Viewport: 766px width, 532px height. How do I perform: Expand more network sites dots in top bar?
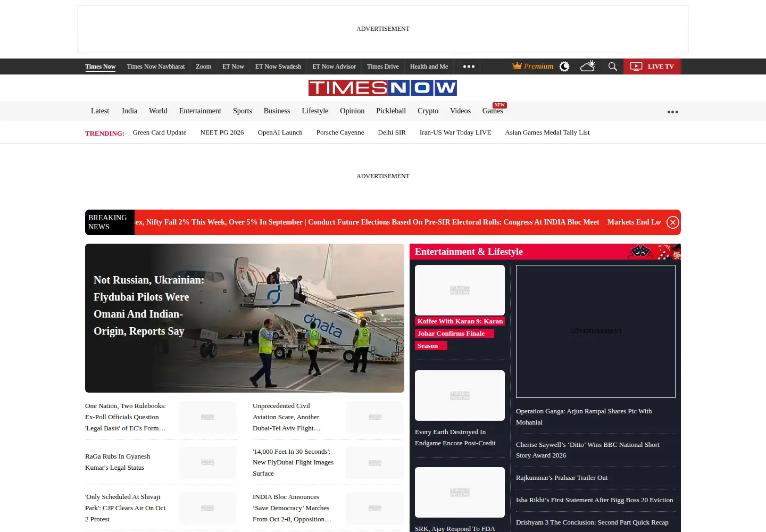click(x=469, y=66)
